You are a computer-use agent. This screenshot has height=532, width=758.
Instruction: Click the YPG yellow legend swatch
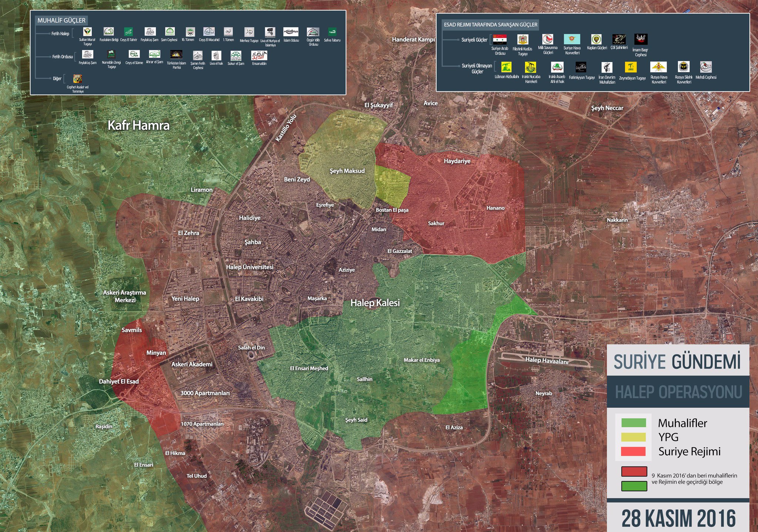pos(634,437)
